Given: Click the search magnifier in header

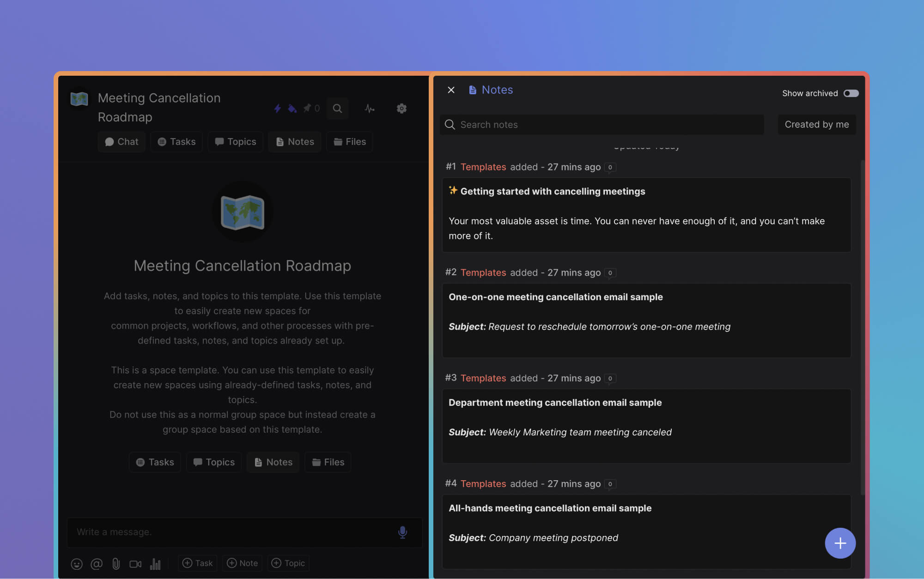Looking at the screenshot, I should pyautogui.click(x=337, y=109).
